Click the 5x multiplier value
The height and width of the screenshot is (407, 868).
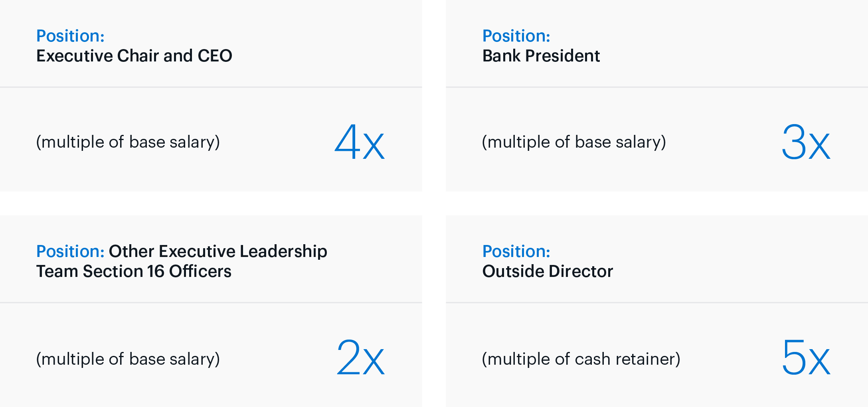coord(805,358)
